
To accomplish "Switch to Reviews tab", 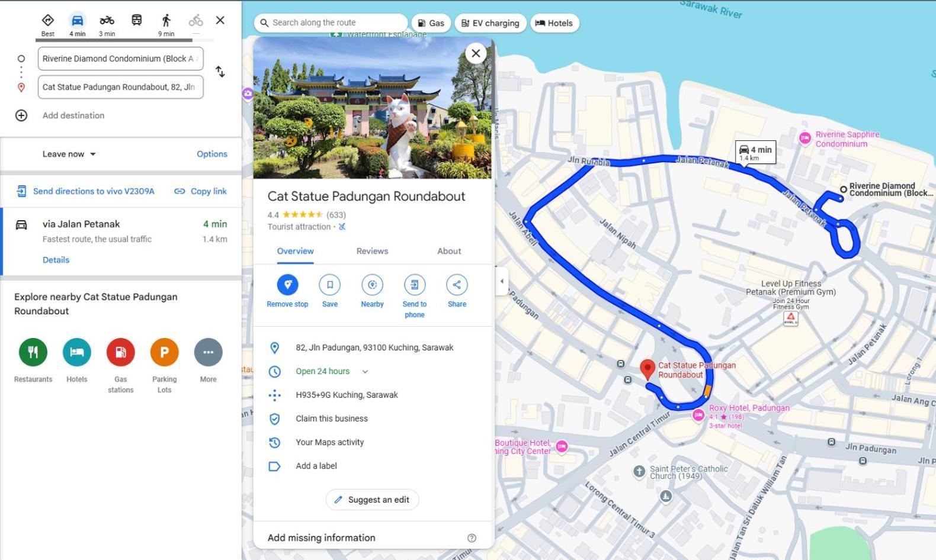I will click(x=372, y=251).
